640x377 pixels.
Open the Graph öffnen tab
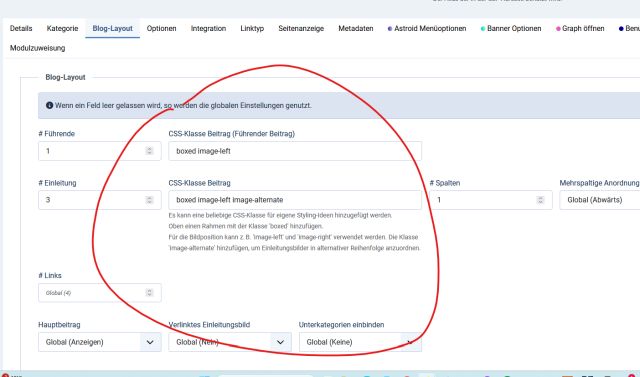click(x=580, y=29)
